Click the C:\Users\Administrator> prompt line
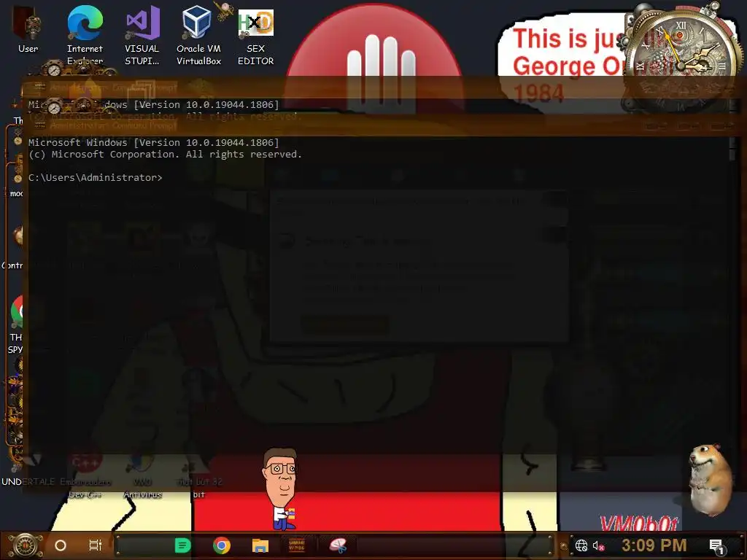Image resolution: width=747 pixels, height=560 pixels. click(x=96, y=178)
